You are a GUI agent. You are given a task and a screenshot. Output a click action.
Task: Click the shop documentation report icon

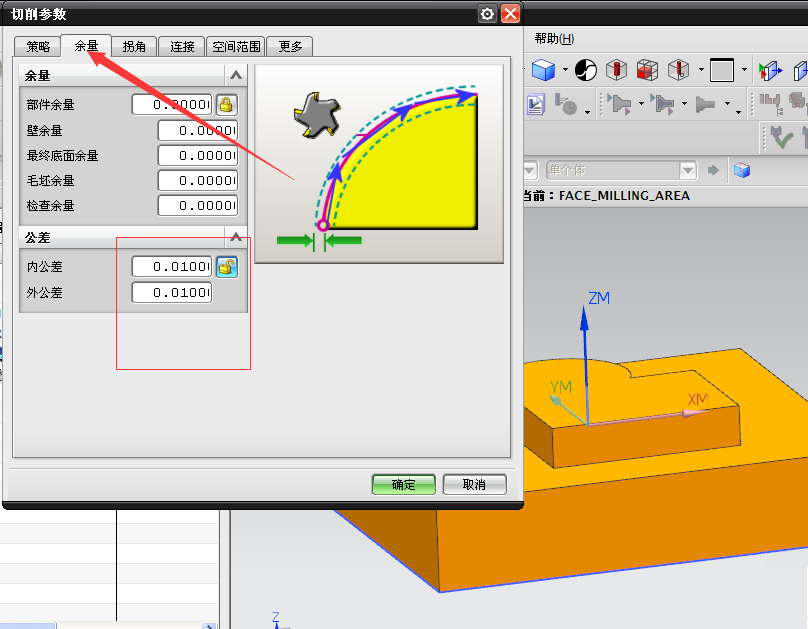point(536,104)
